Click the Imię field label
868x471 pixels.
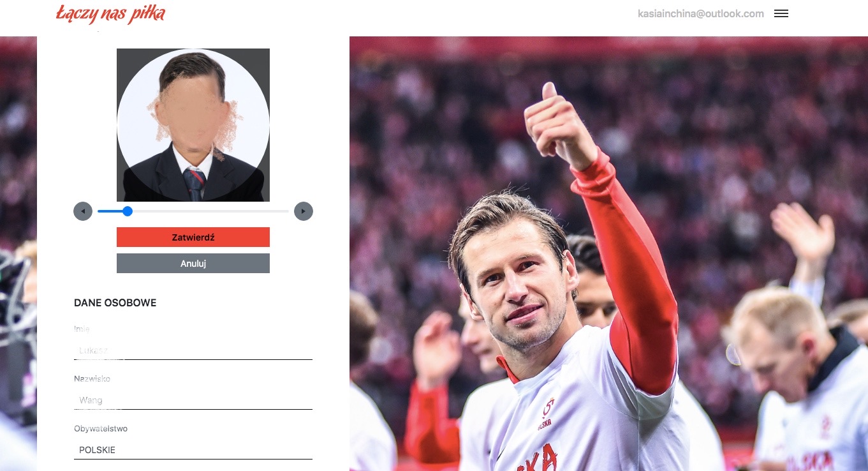(x=82, y=329)
